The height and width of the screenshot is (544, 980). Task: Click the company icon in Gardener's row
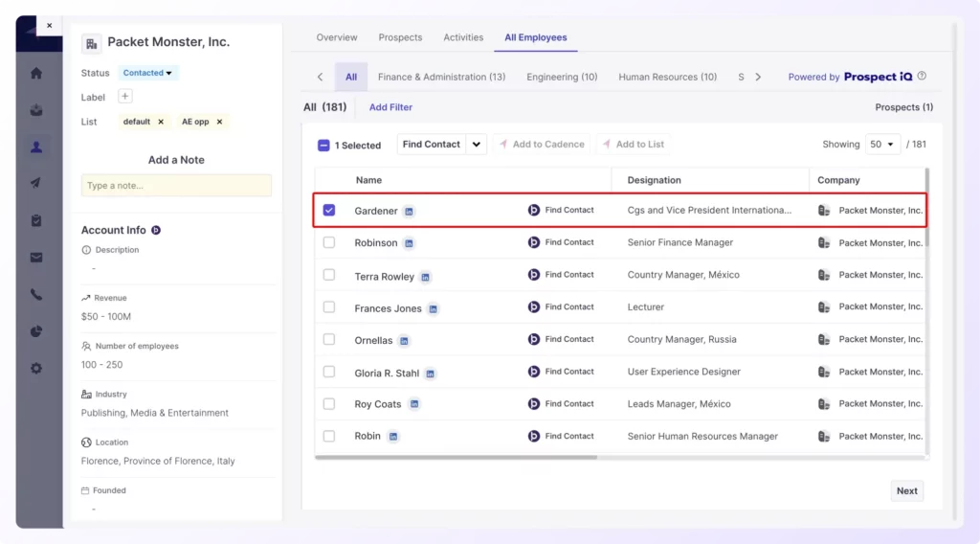click(824, 211)
